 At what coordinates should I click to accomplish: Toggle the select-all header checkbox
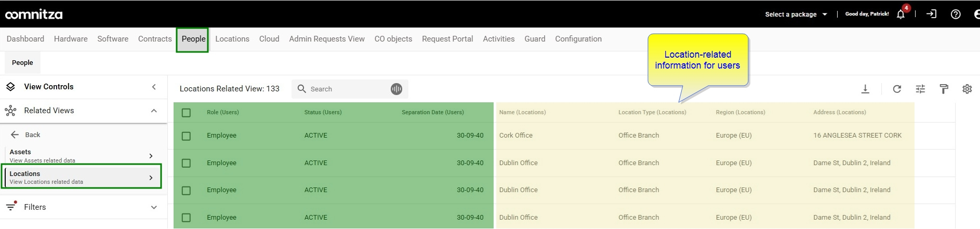(x=186, y=113)
